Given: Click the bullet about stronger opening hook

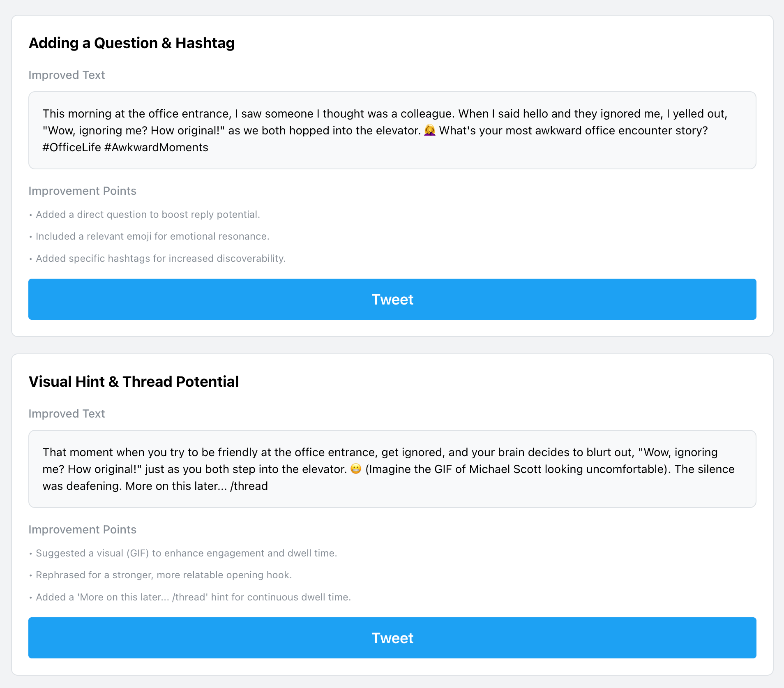Looking at the screenshot, I should 164,575.
